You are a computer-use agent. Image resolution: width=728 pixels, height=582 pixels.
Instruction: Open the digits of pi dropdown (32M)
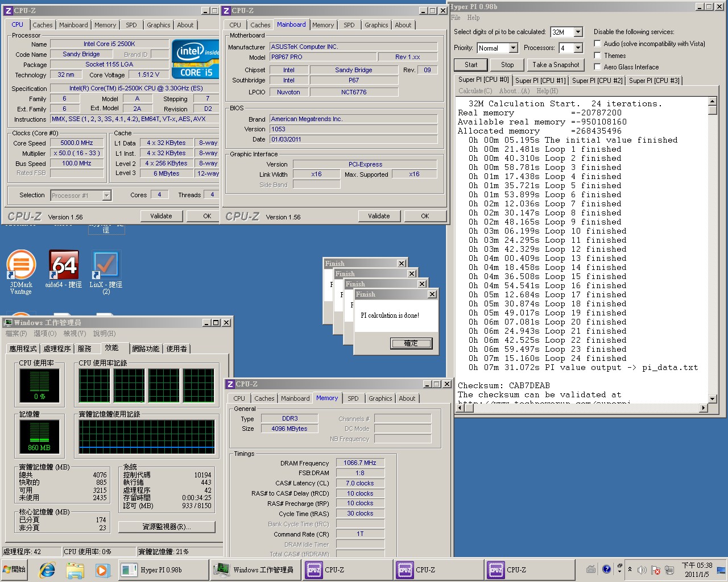[x=578, y=32]
